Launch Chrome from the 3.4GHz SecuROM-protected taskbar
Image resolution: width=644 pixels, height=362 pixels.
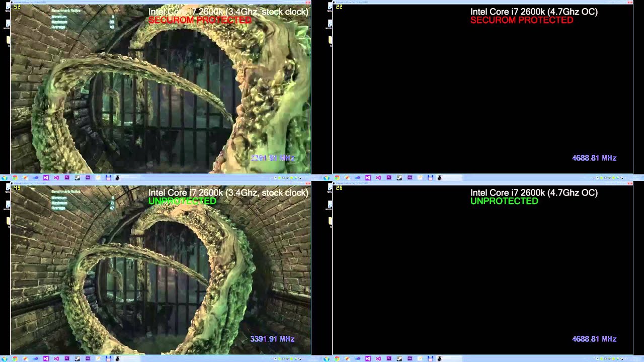coord(15,178)
